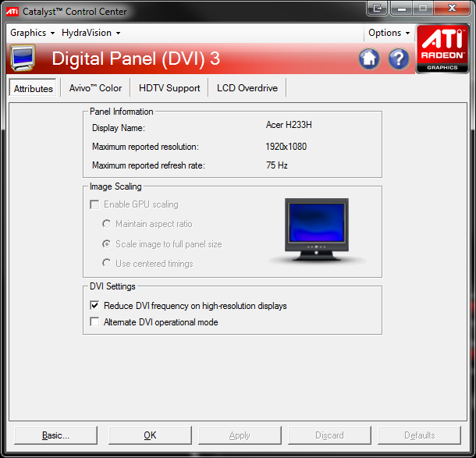Click the ATI icon in the title bar
476x458 pixels.
[x=12, y=12]
